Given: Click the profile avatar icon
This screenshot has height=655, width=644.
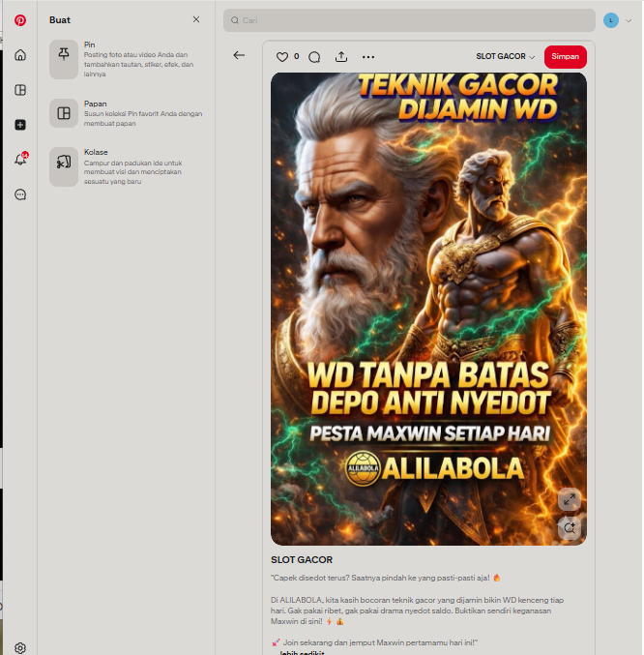Looking at the screenshot, I should 610,20.
